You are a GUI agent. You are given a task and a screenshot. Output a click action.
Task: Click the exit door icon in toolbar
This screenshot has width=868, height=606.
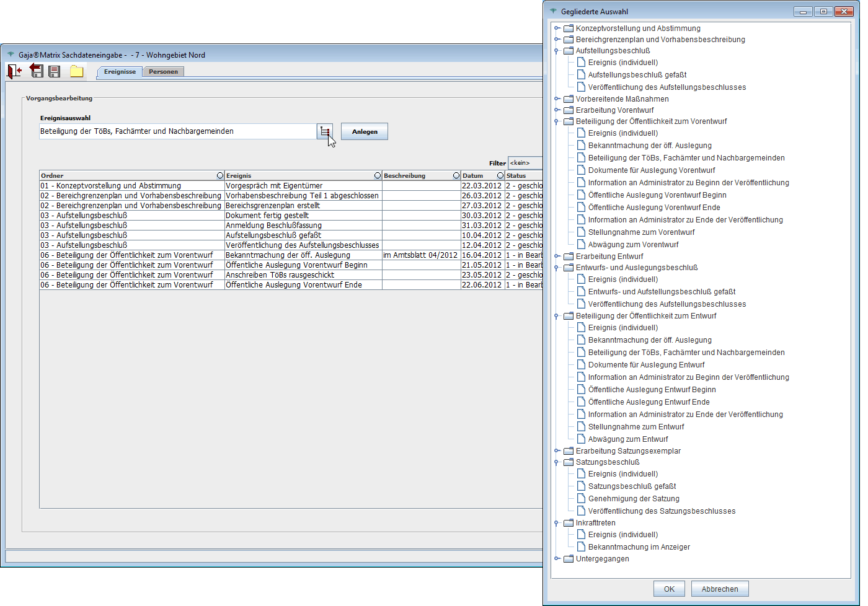pos(14,71)
